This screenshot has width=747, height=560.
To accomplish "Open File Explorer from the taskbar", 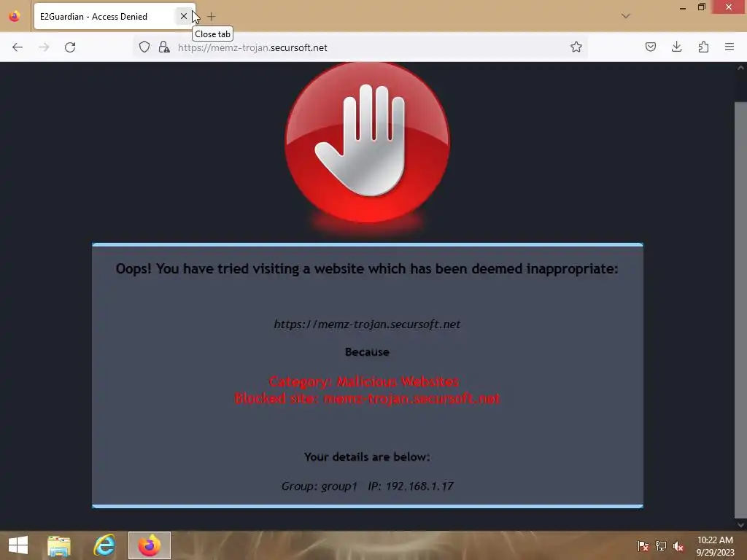I will pos(59,545).
